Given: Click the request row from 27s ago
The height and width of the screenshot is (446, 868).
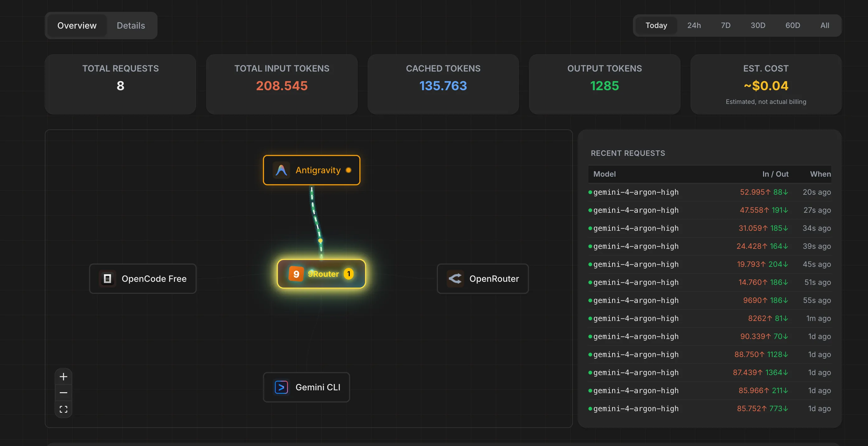Looking at the screenshot, I should (710, 210).
